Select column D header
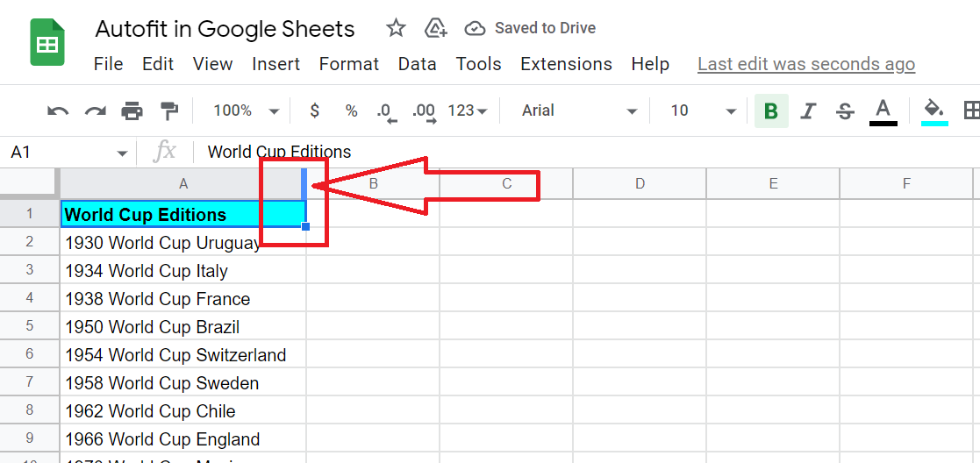 [640, 183]
